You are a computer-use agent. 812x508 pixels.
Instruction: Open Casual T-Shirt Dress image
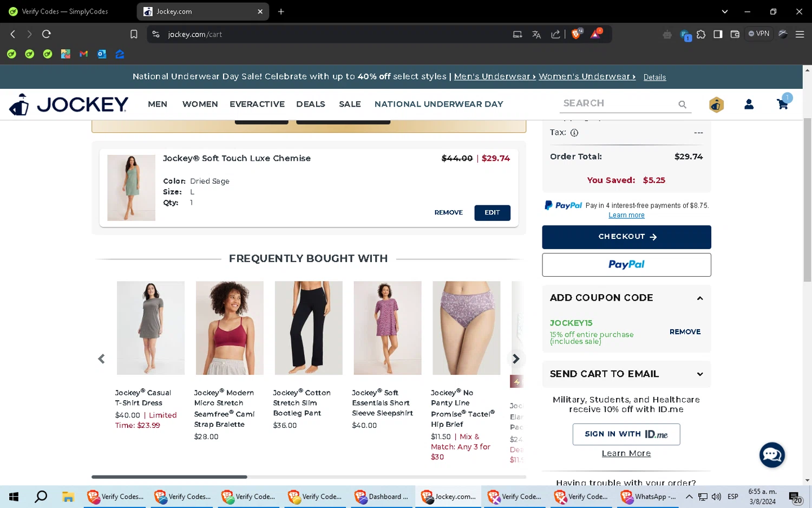pos(150,328)
